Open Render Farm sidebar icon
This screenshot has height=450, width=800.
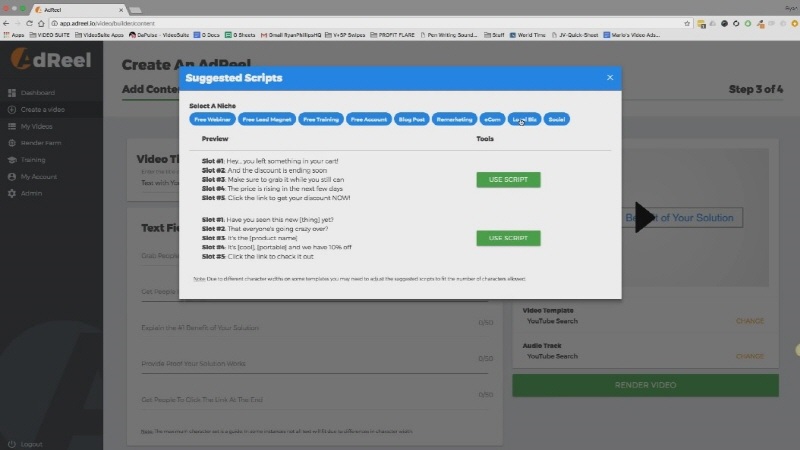coord(12,143)
